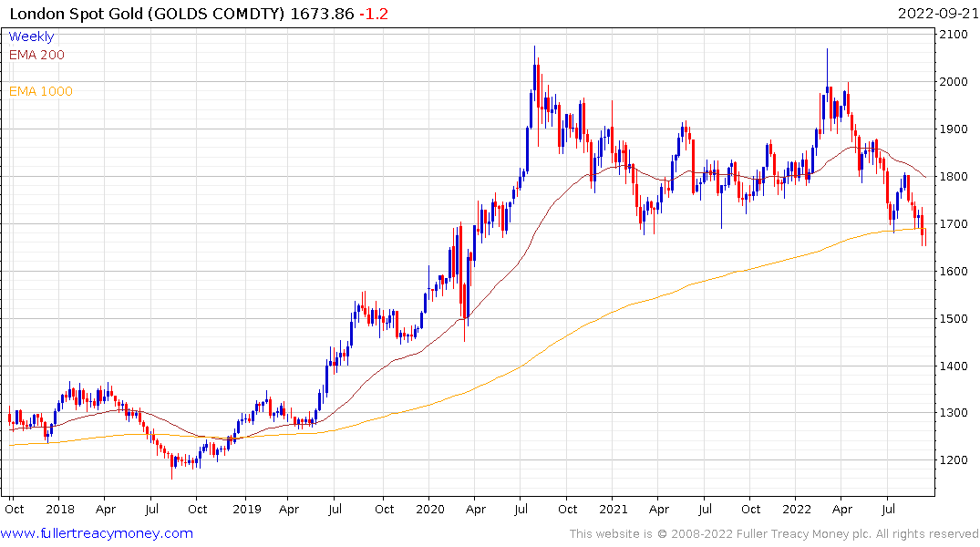Click the 2021 label on time axis
The width and height of the screenshot is (980, 547).
coord(614,510)
